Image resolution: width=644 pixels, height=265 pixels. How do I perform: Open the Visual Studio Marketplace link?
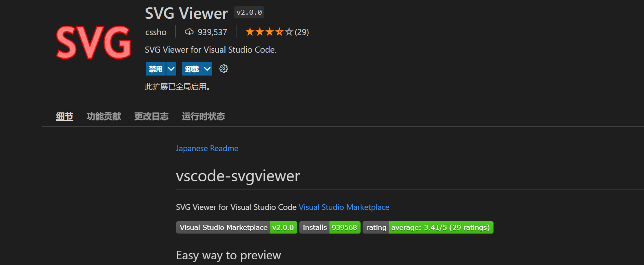tap(344, 207)
